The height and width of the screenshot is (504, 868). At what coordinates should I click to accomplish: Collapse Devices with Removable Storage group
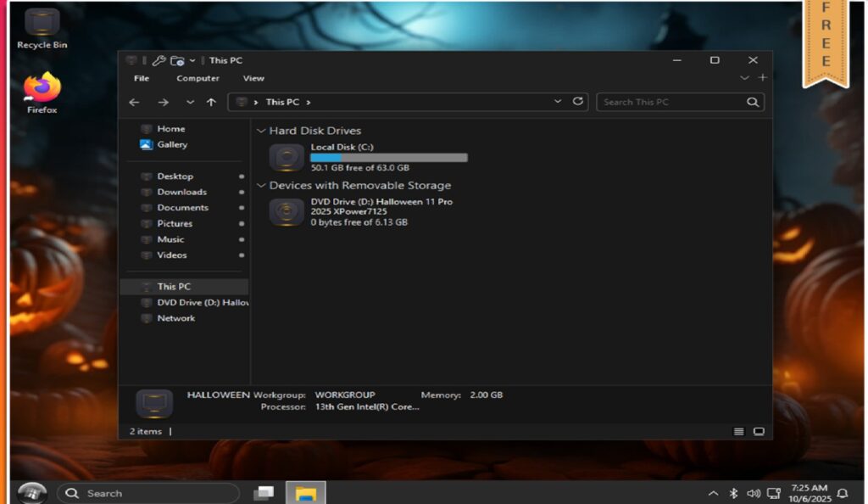[260, 186]
